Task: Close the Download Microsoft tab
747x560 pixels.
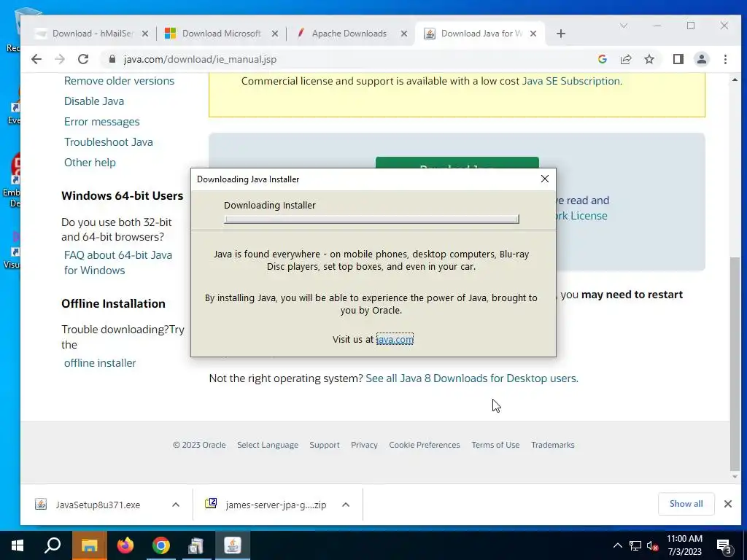Action: [275, 34]
